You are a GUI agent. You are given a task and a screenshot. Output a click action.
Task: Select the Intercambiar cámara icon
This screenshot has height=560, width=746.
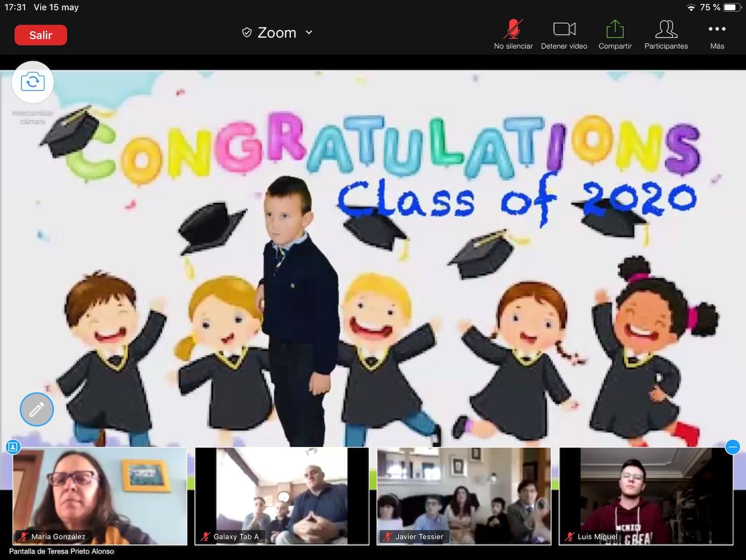(x=33, y=81)
